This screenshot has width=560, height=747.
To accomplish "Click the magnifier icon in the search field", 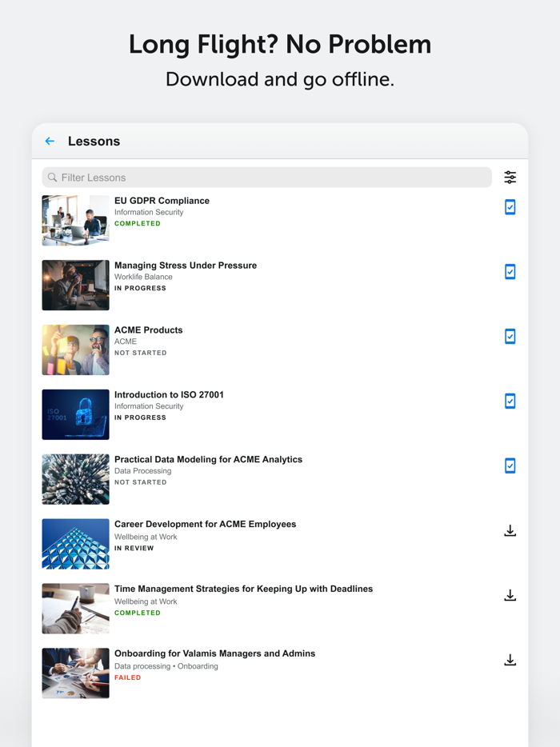I will point(53,178).
